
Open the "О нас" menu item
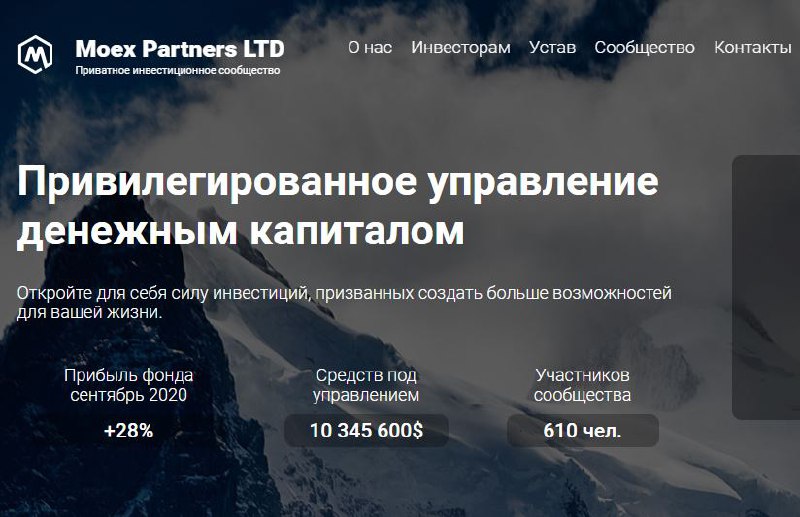click(x=370, y=47)
